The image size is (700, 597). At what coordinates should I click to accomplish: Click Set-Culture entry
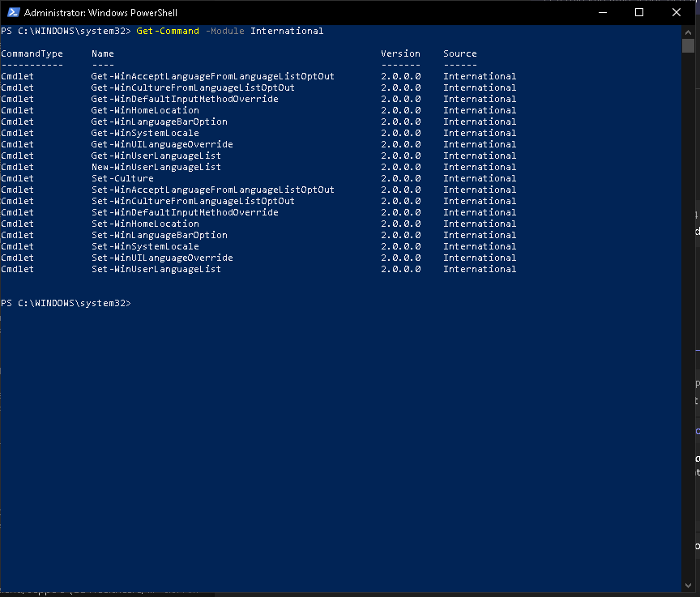click(122, 178)
